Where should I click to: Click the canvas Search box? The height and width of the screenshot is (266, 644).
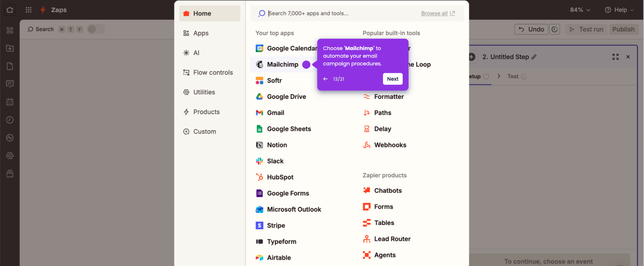[41, 29]
